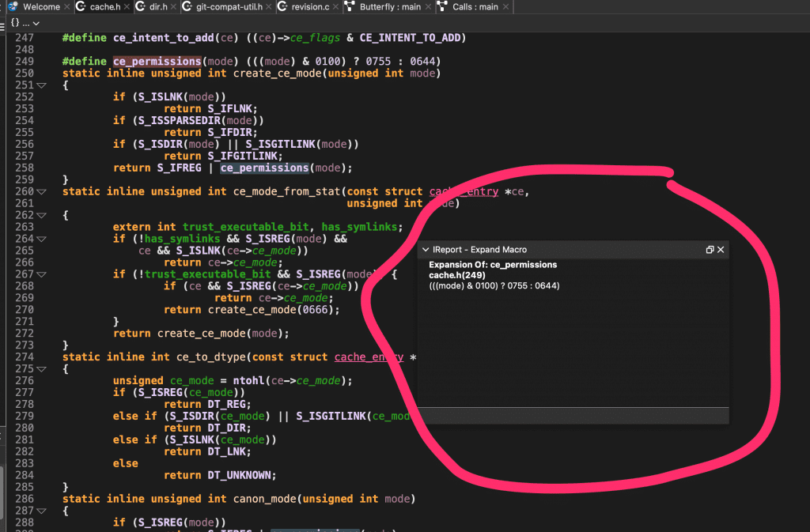Close the dir.h tab

[173, 6]
